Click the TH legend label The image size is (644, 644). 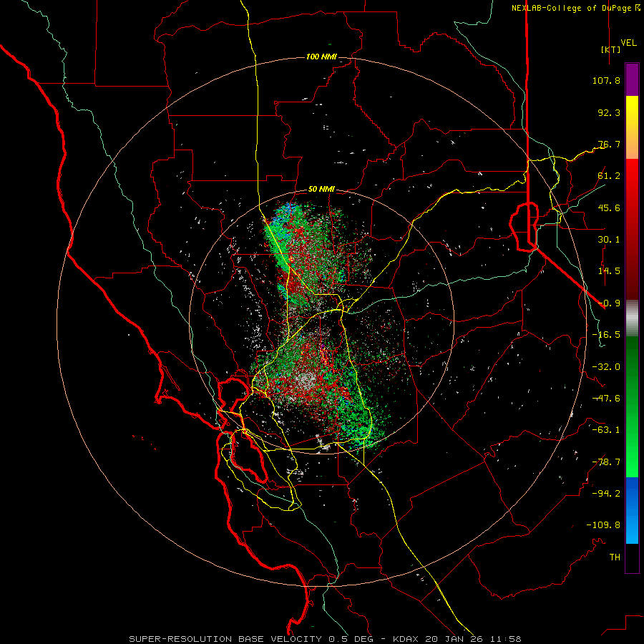click(x=615, y=557)
